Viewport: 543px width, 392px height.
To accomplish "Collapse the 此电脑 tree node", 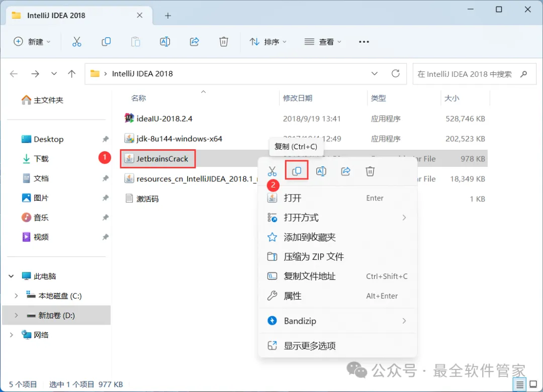I will point(12,276).
